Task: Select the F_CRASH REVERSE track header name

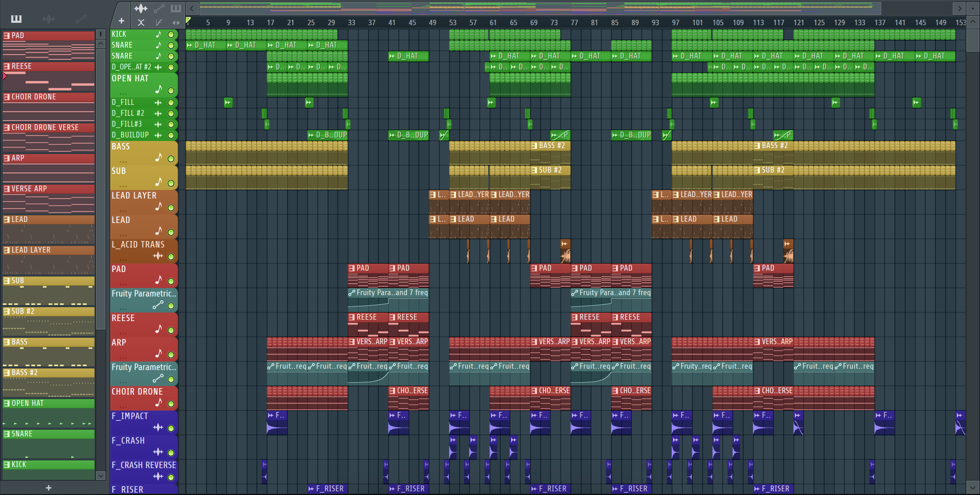Action: pos(144,465)
